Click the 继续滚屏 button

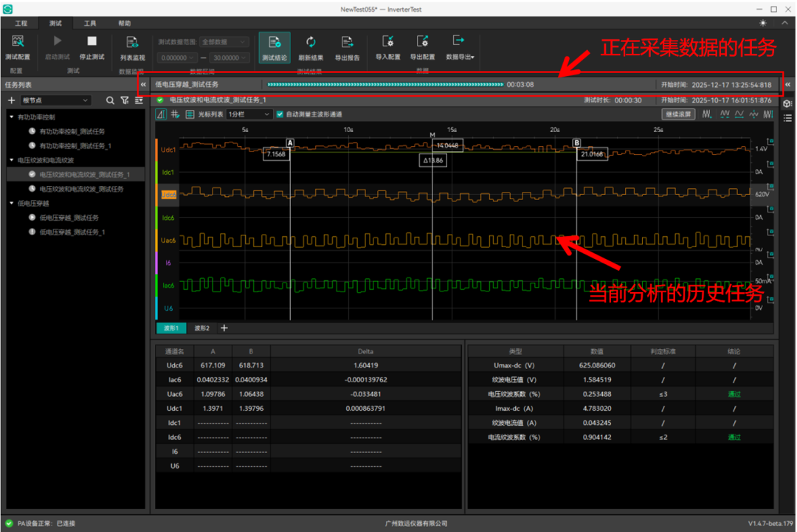[x=677, y=114]
